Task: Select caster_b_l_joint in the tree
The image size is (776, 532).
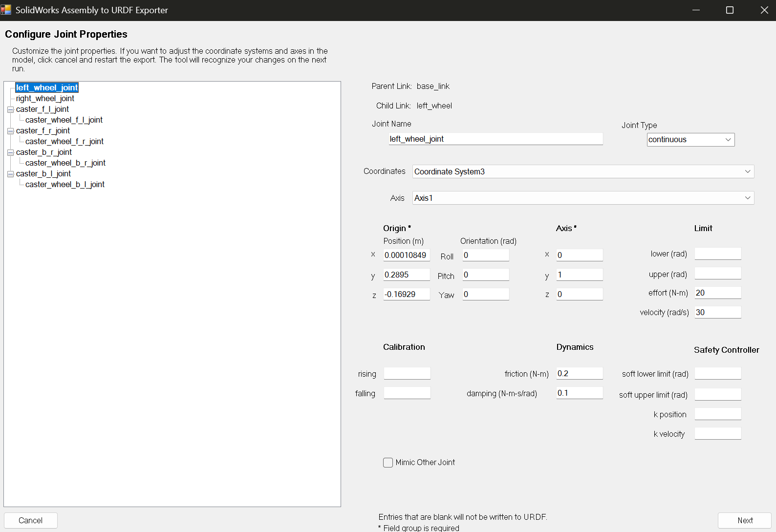Action: [43, 173]
